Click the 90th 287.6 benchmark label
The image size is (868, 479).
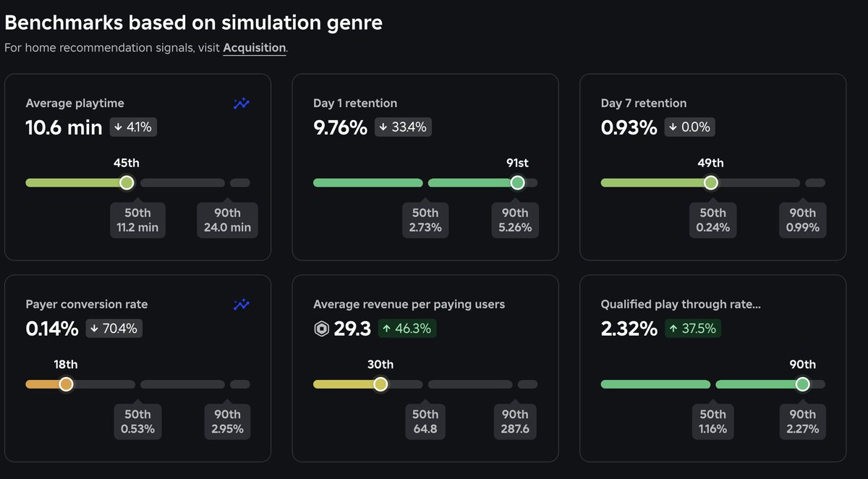[515, 421]
